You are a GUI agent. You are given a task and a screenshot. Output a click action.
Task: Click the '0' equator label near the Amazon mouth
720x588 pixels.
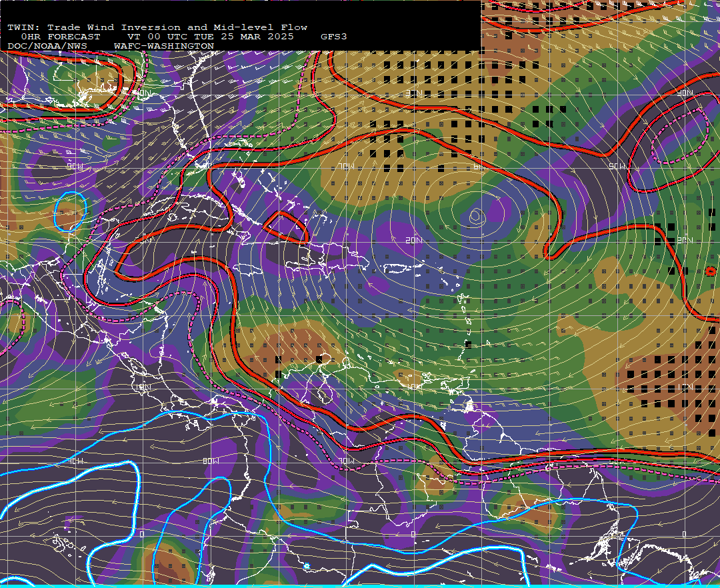[x=684, y=534]
